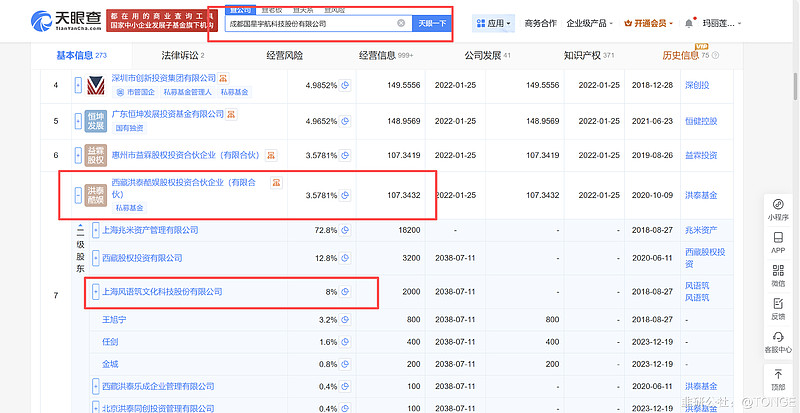Expand sub-shareholder 上海兆米资产管理有限公司
This screenshot has height=413, width=800.
tap(95, 230)
